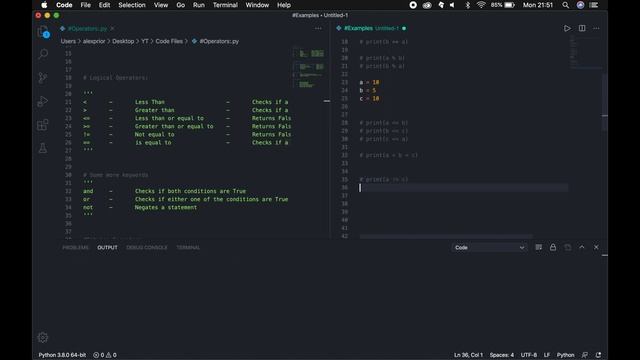
Task: Switch to the OUTPUT tab
Action: (107, 247)
